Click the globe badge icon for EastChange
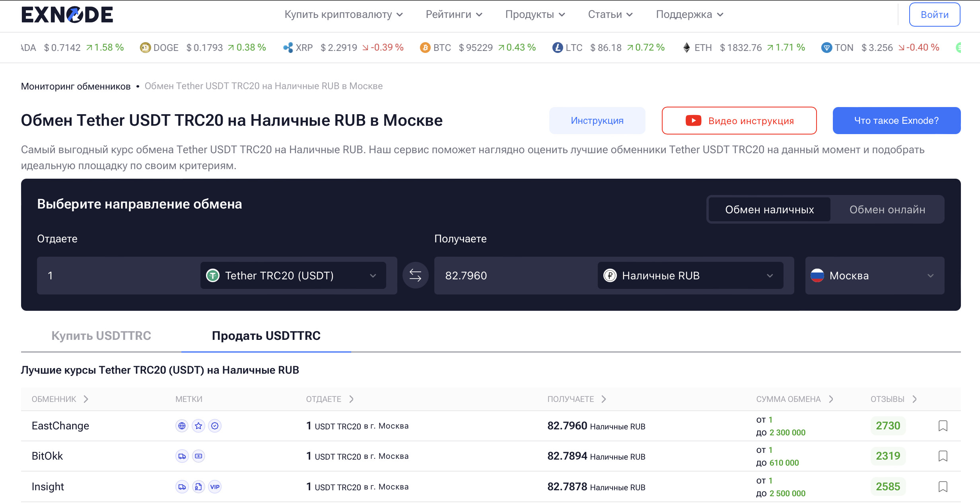The height and width of the screenshot is (503, 980). 182,426
